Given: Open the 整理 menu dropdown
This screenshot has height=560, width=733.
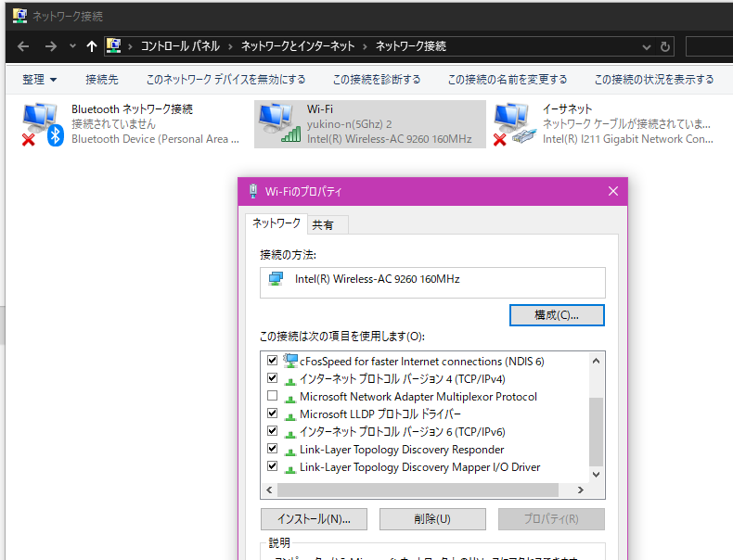Looking at the screenshot, I should point(39,80).
